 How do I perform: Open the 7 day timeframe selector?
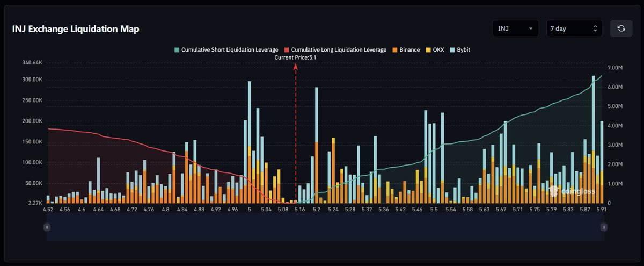tap(574, 28)
